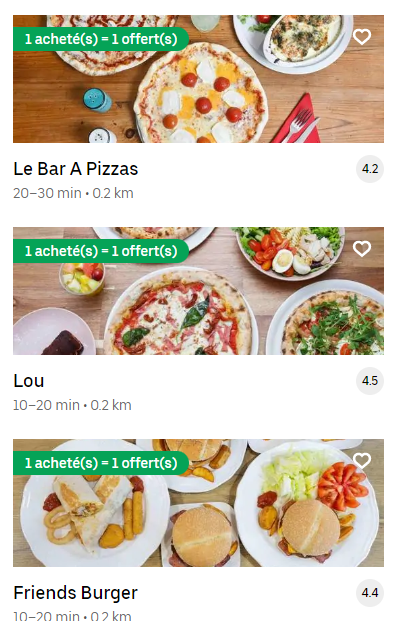Open the Friends Burger restaurant name
The width and height of the screenshot is (396, 621).
click(x=76, y=593)
